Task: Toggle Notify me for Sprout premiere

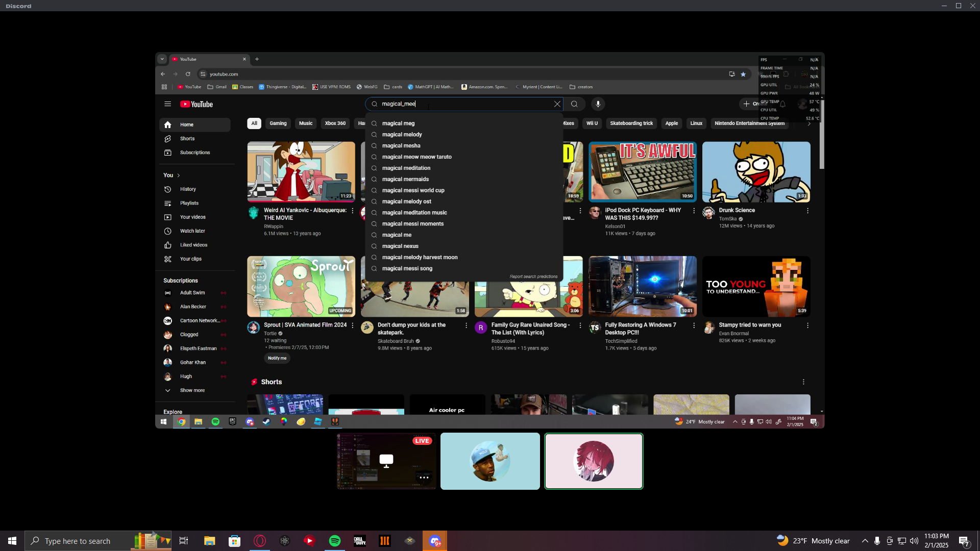Action: pos(277,358)
